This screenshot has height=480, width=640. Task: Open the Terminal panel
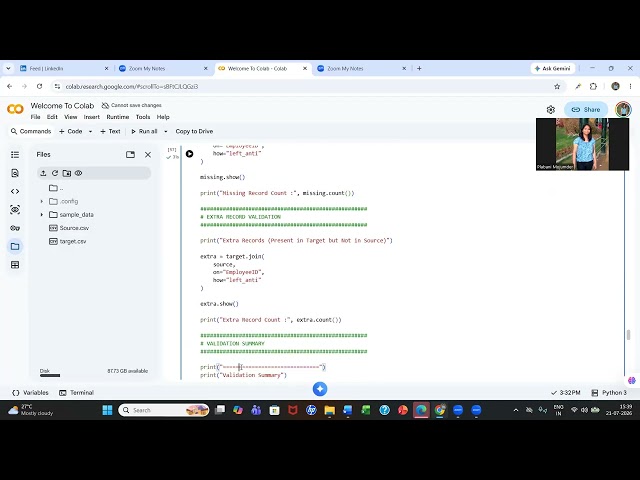pyautogui.click(x=76, y=393)
